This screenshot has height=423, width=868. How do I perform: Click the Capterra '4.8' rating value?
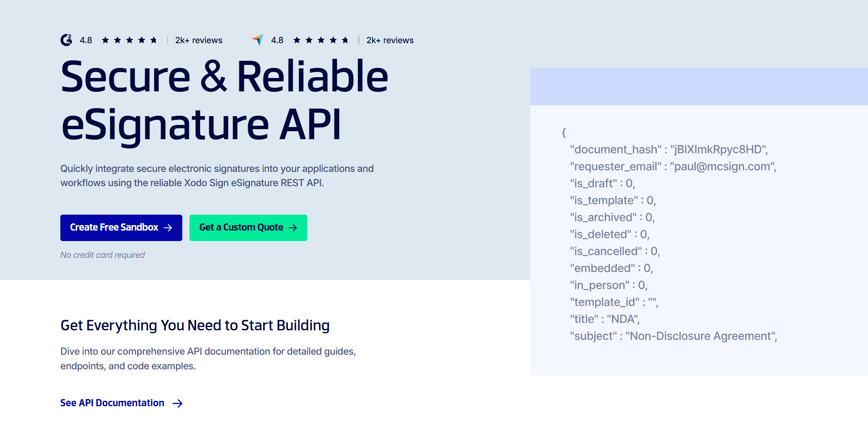click(277, 40)
